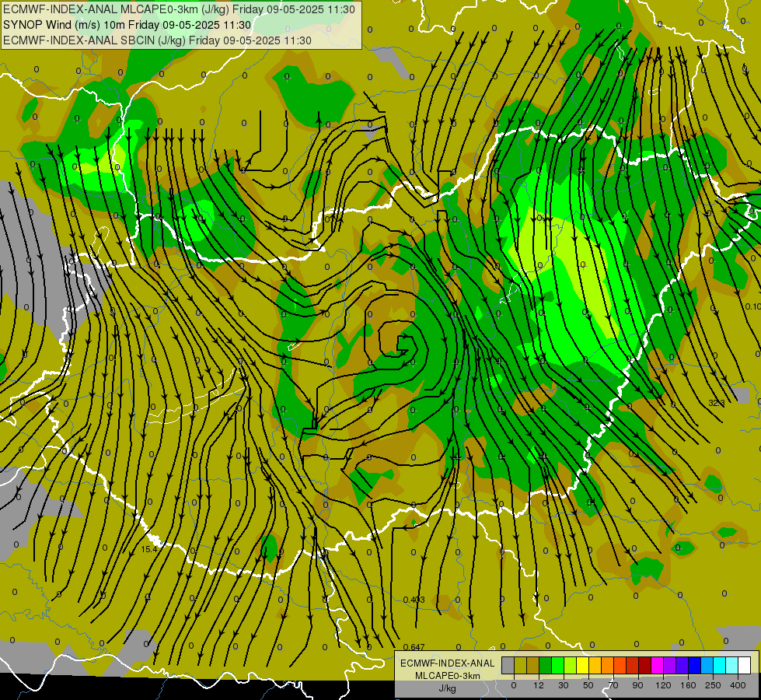
Task: Click the dark green swatch in the color scale
Action: (x=546, y=666)
